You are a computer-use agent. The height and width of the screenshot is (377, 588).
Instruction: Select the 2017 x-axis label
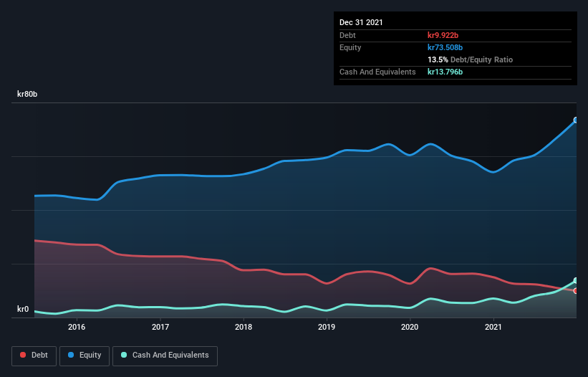click(160, 327)
